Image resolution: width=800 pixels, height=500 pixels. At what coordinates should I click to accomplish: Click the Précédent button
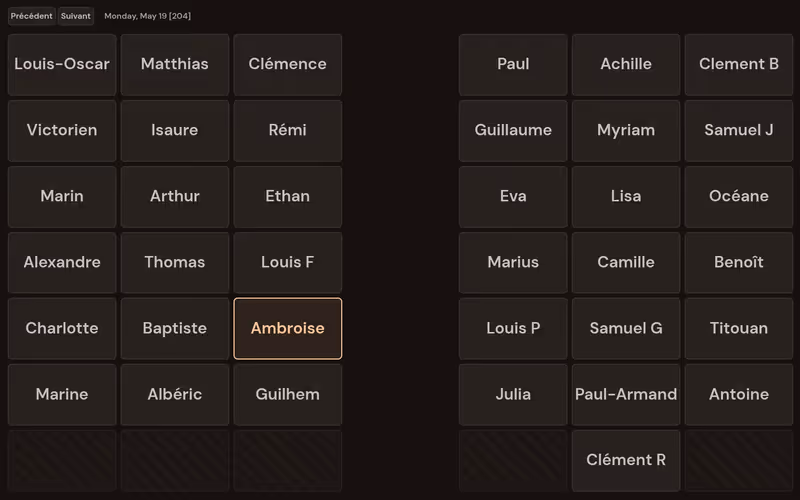[x=31, y=16]
